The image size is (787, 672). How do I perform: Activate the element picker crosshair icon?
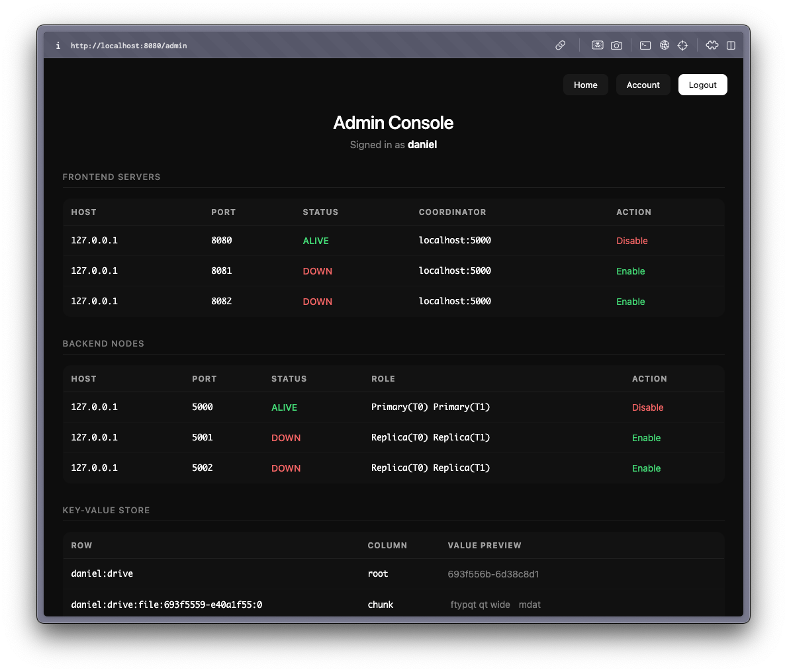click(x=682, y=45)
